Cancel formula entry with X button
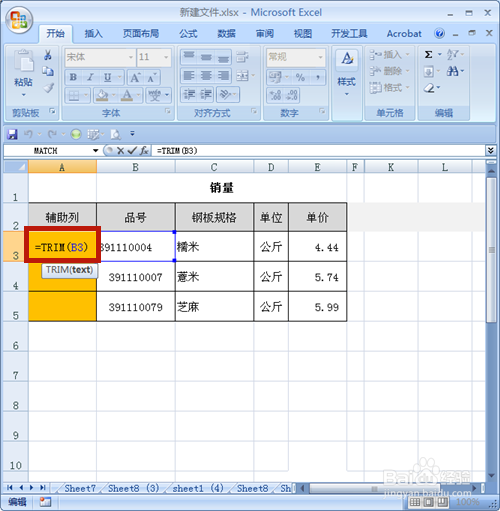This screenshot has width=500, height=511. click(121, 151)
